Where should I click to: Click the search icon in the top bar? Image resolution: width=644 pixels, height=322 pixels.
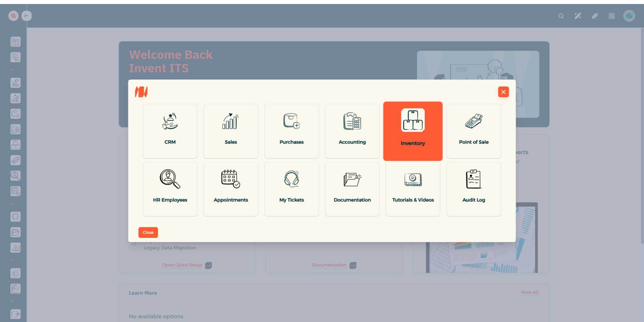click(x=561, y=16)
